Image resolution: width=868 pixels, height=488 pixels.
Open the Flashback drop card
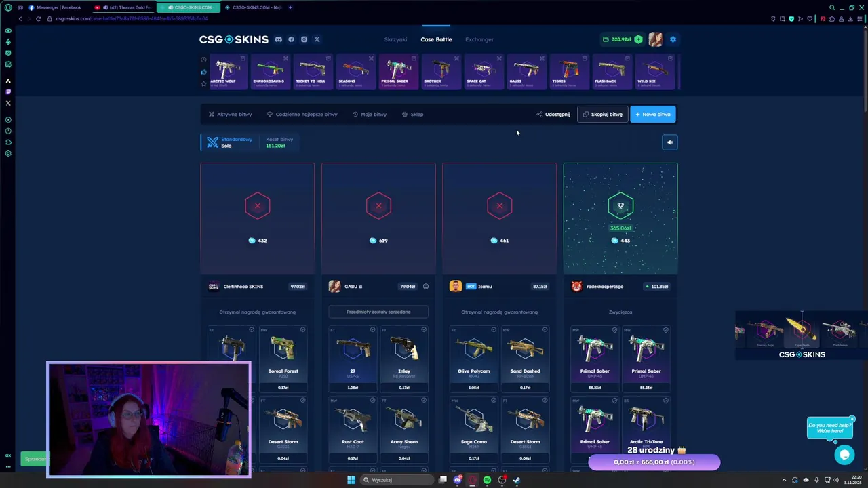point(612,72)
